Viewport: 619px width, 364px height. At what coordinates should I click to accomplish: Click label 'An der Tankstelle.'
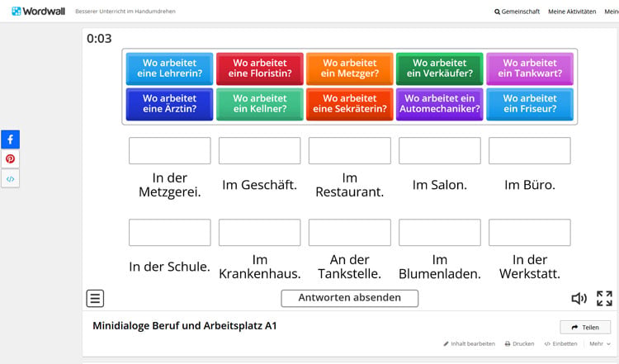click(350, 267)
